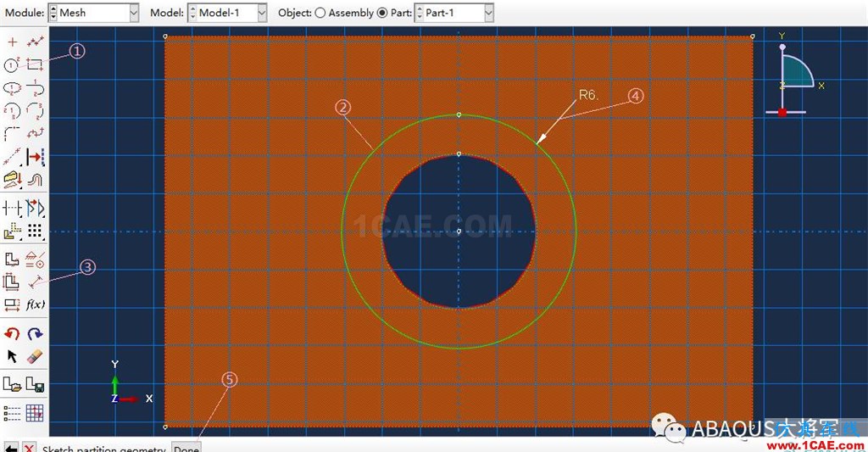Open the Parameter Manager f(x) tool
The height and width of the screenshot is (452, 868).
point(35,304)
